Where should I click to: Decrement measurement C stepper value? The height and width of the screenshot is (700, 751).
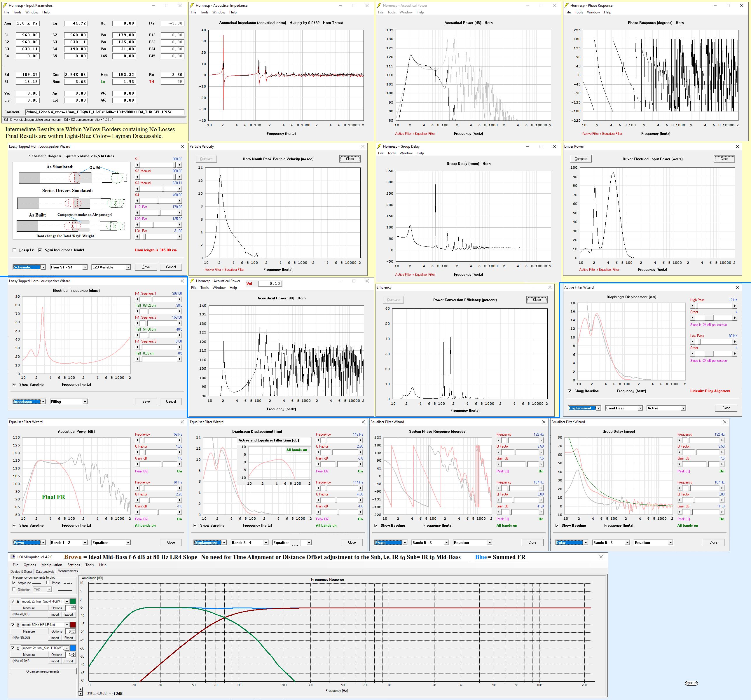(x=74, y=656)
